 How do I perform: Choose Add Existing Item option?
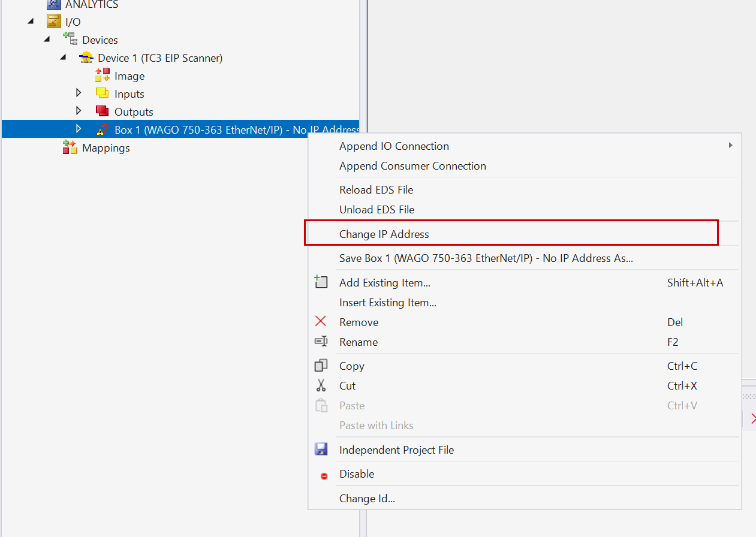pyautogui.click(x=384, y=283)
